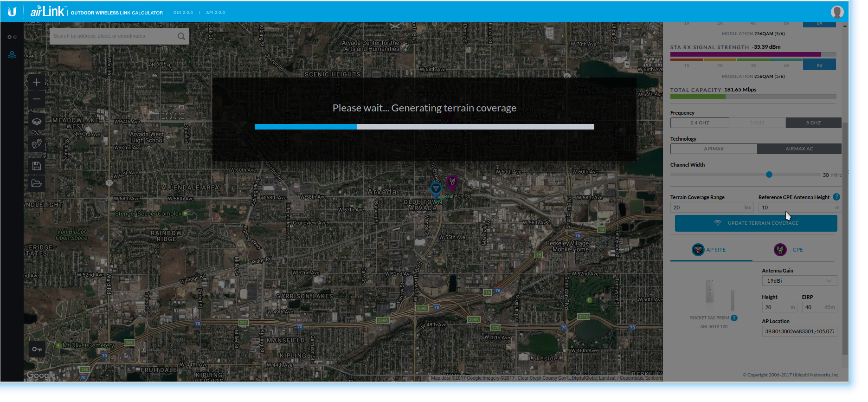Image resolution: width=868 pixels, height=402 pixels.
Task: Switch to CPE tab
Action: (789, 250)
